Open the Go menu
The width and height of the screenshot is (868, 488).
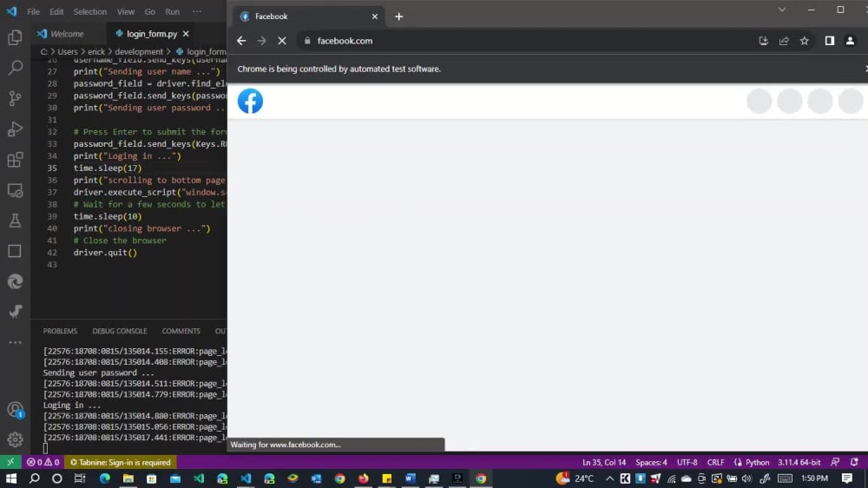point(149,11)
